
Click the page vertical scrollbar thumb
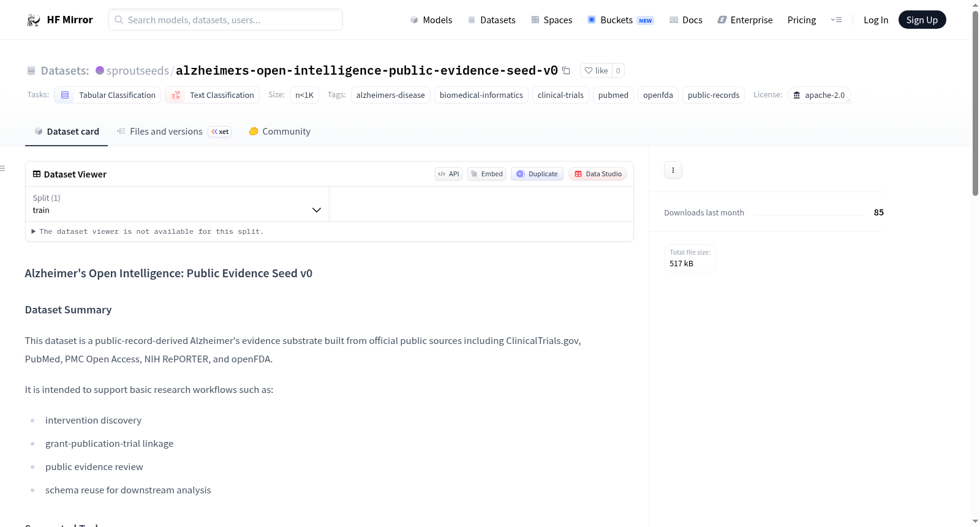(x=976, y=103)
